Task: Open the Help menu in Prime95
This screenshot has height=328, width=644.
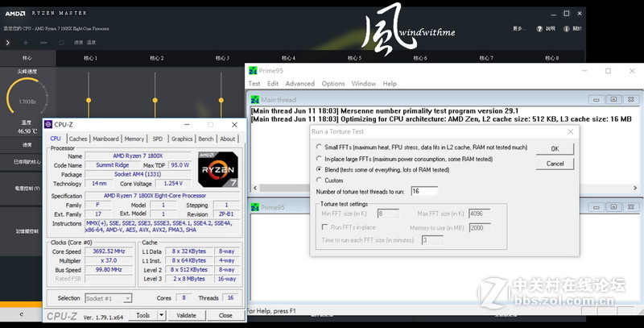Action: coord(390,84)
